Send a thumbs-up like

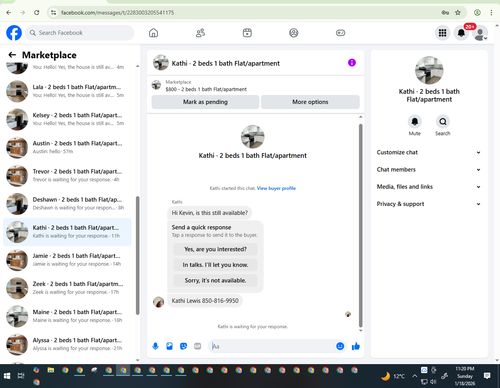356,346
